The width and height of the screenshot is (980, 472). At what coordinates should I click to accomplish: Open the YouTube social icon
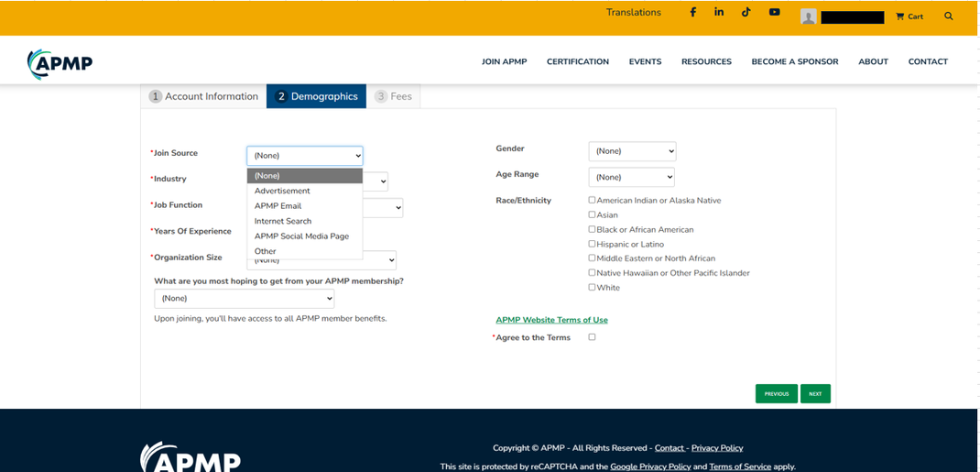[774, 13]
